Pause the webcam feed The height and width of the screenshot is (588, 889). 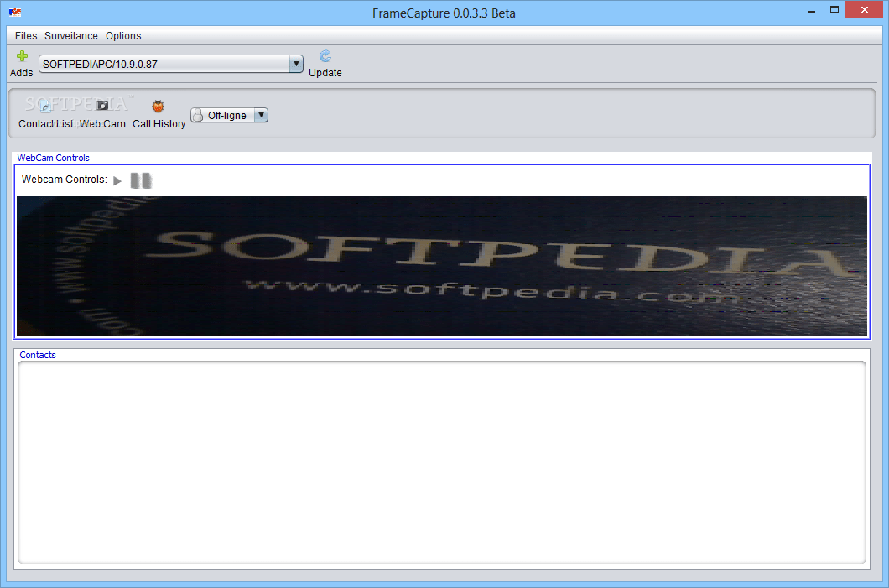141,181
